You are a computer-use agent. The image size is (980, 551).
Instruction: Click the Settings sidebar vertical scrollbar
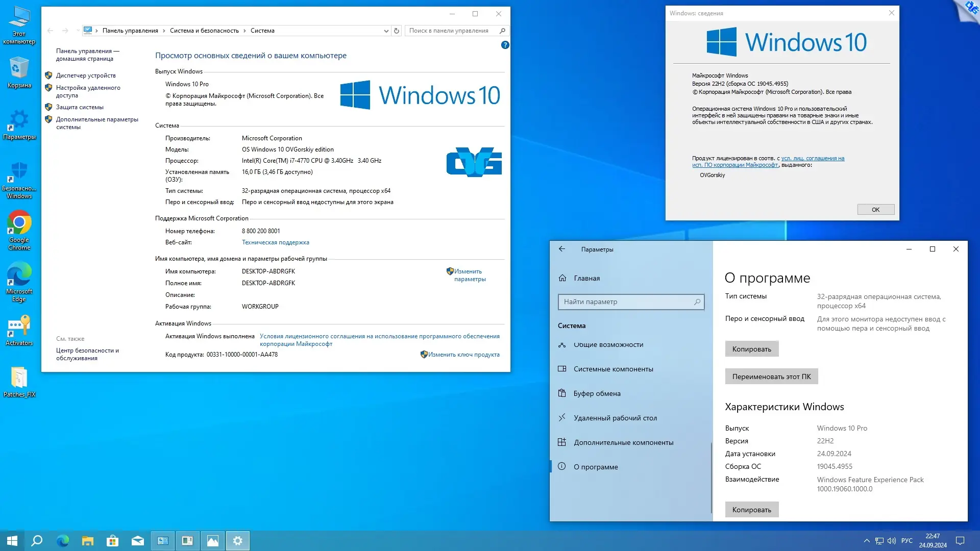711,477
